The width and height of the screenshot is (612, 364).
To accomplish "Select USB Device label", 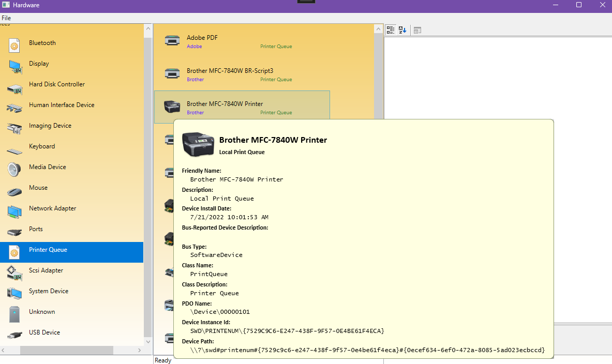I will tap(44, 332).
